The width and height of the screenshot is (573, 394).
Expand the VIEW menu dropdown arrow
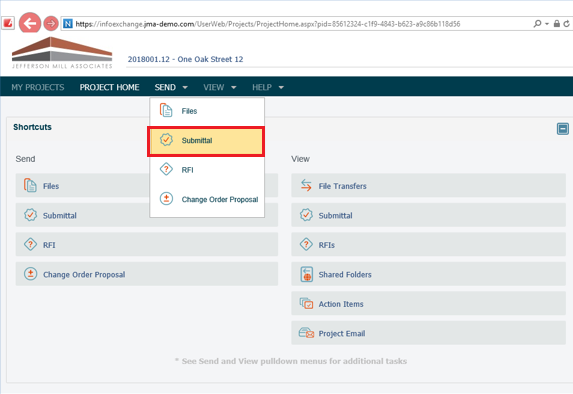[x=234, y=87]
